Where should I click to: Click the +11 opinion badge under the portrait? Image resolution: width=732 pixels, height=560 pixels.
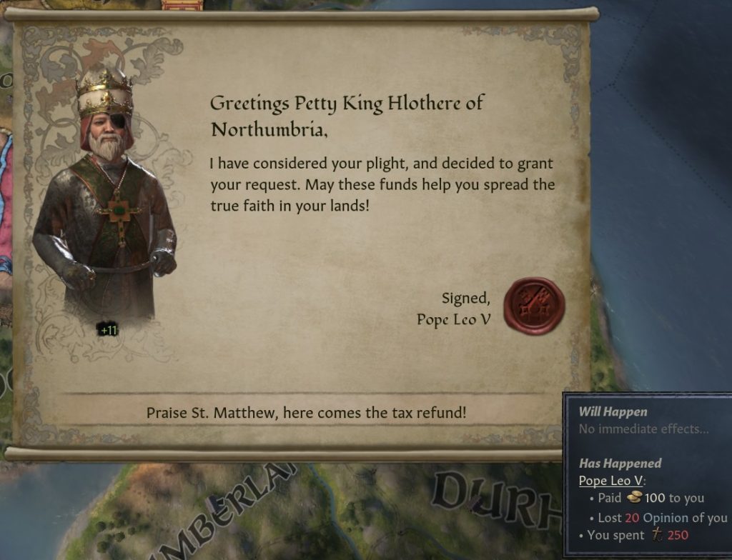point(109,331)
